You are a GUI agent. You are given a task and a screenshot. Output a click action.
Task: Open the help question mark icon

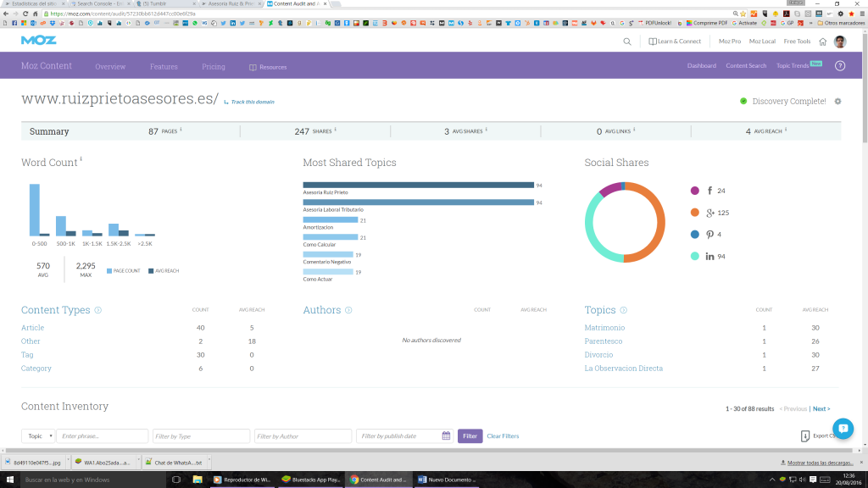[840, 66]
